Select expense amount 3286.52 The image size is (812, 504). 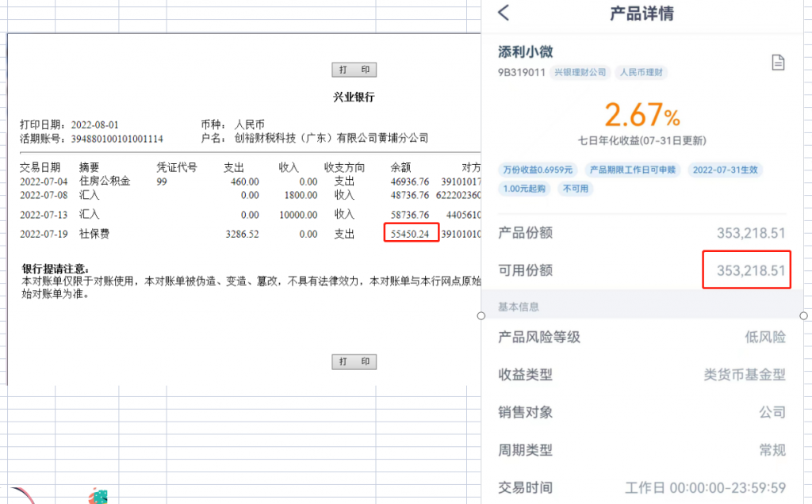pyautogui.click(x=242, y=234)
